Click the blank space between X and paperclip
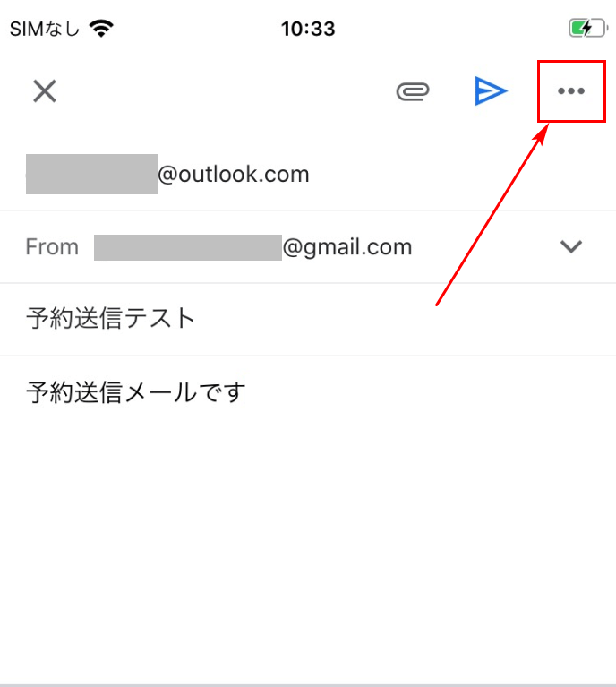 pos(226,91)
